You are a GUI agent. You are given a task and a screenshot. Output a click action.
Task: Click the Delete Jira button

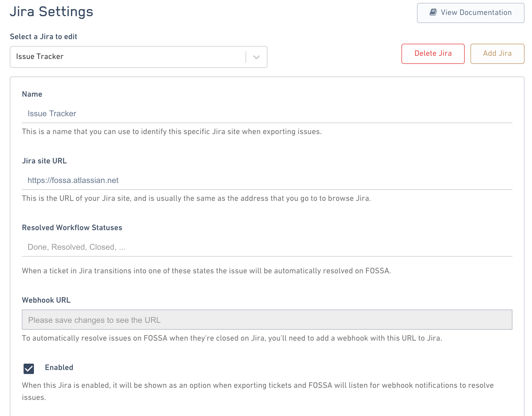pos(433,54)
